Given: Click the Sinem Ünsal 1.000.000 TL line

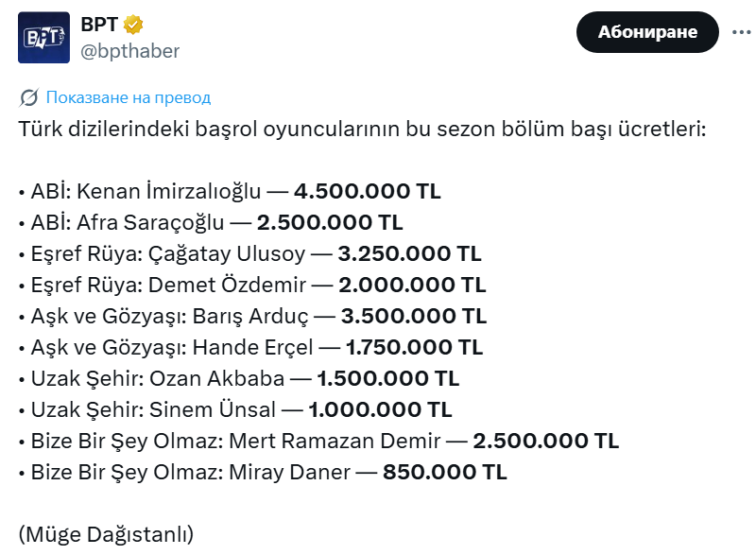Looking at the screenshot, I should (235, 410).
